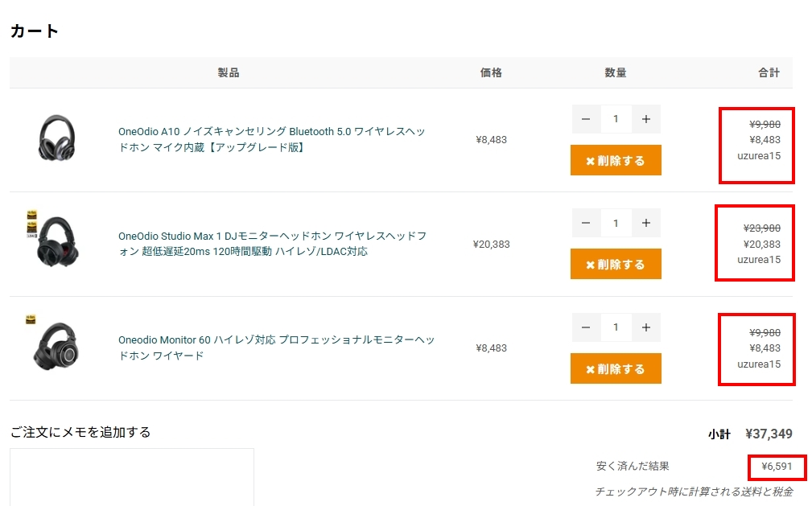Click the ¥20,383 price cell
Viewport: 812px width, 506px height.
[x=491, y=244]
